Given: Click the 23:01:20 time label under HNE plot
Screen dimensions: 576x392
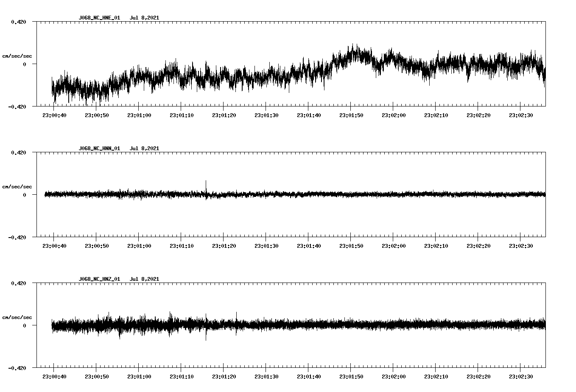Looking at the screenshot, I should [224, 115].
